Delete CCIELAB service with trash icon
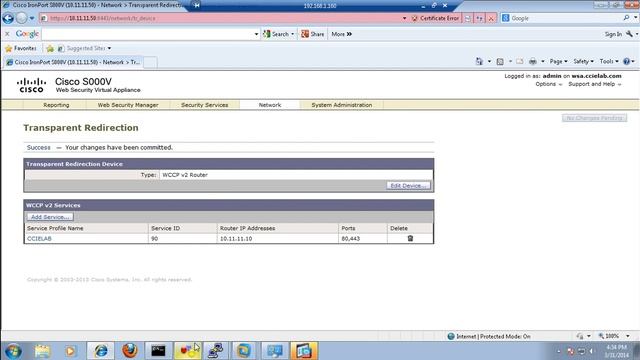 tap(410, 238)
